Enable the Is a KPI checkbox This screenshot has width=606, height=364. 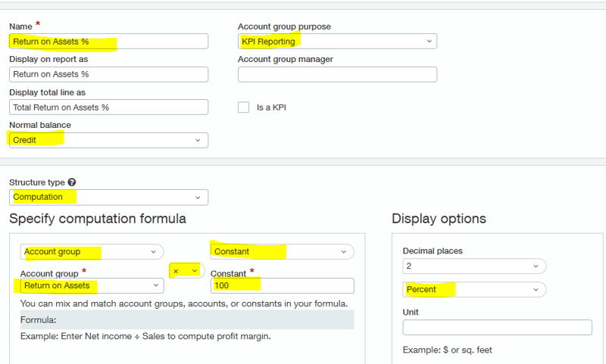(x=243, y=107)
